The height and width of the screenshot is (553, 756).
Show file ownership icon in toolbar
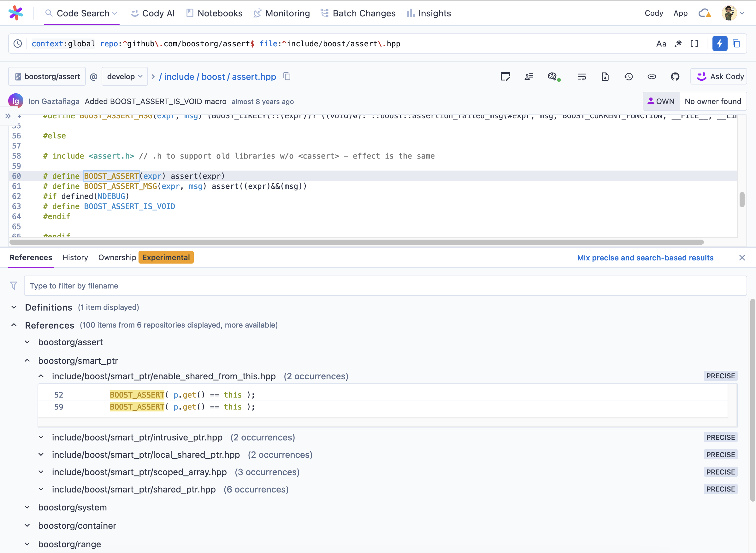(529, 77)
